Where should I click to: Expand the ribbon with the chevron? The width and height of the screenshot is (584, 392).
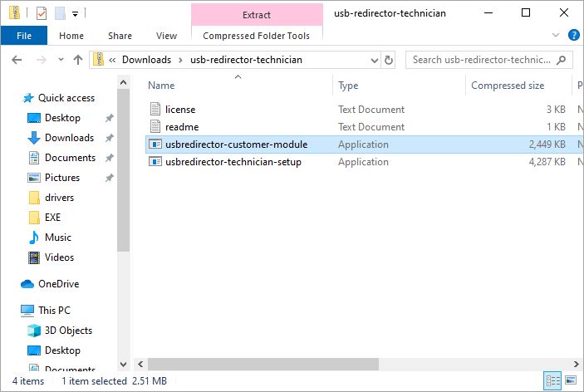coord(556,36)
